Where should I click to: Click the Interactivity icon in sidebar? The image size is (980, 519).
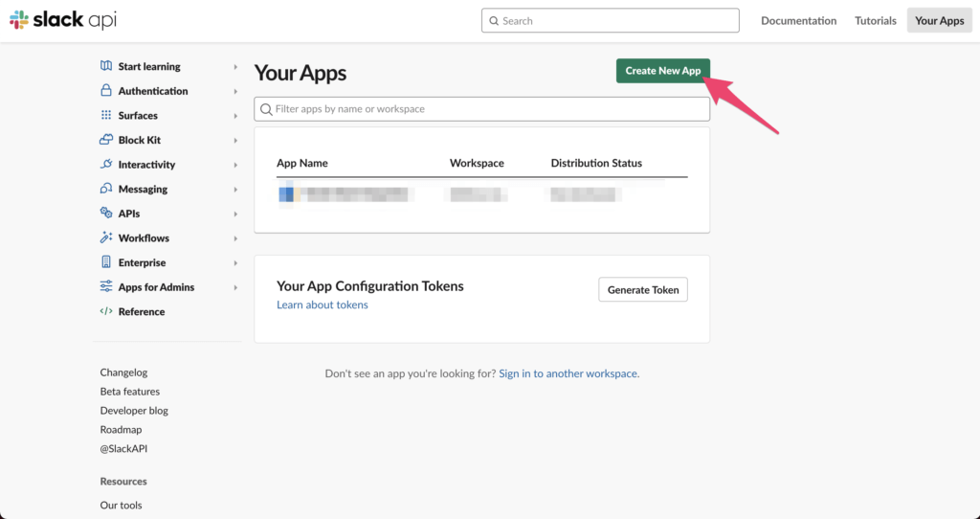[106, 165]
